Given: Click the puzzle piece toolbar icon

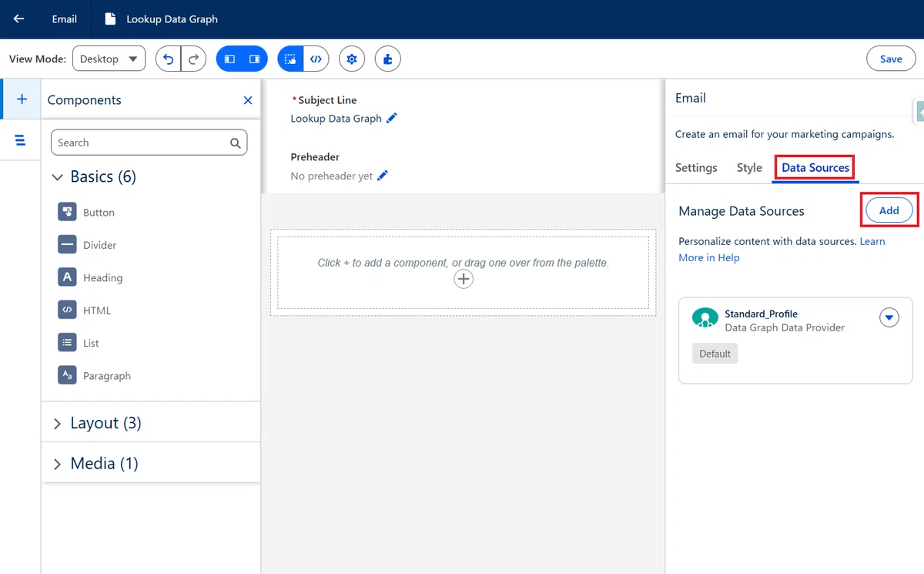Looking at the screenshot, I should click(x=388, y=59).
